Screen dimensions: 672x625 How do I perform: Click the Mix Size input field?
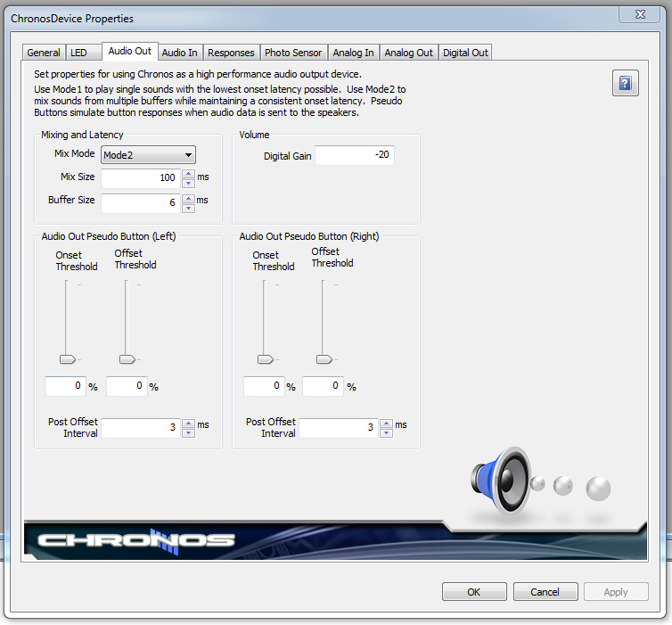click(x=141, y=178)
